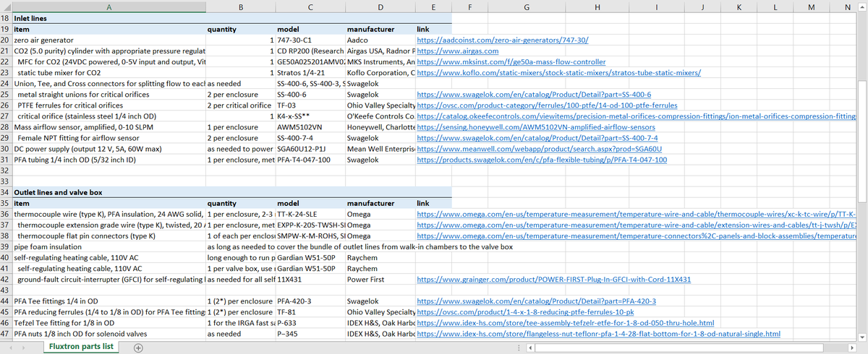Add a new sheet with plus icon
Image resolution: width=868 pixels, height=354 pixels.
click(137, 347)
